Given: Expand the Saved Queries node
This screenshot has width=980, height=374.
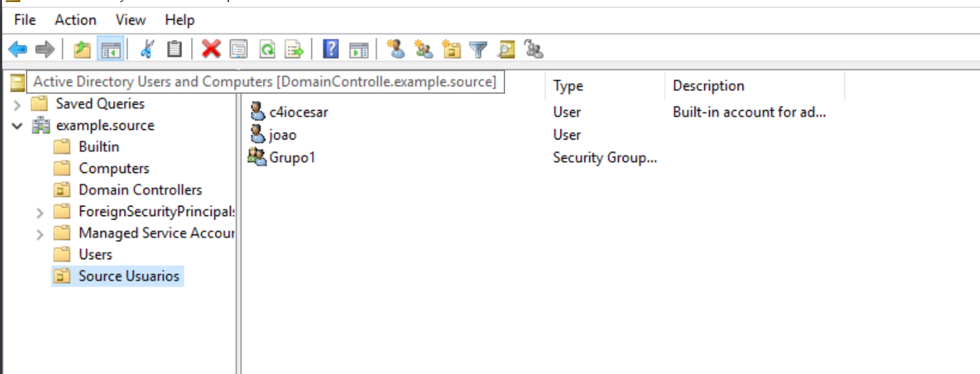Looking at the screenshot, I should pyautogui.click(x=18, y=105).
